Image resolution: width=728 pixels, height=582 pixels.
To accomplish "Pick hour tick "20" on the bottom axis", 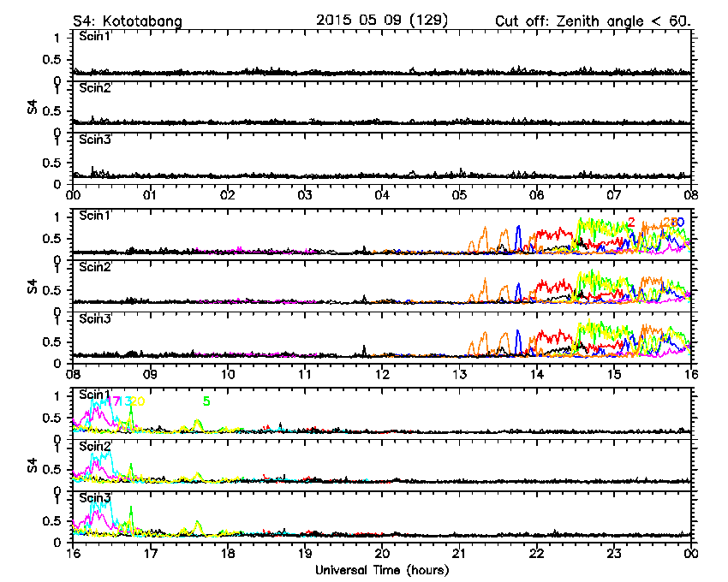I will tap(382, 553).
